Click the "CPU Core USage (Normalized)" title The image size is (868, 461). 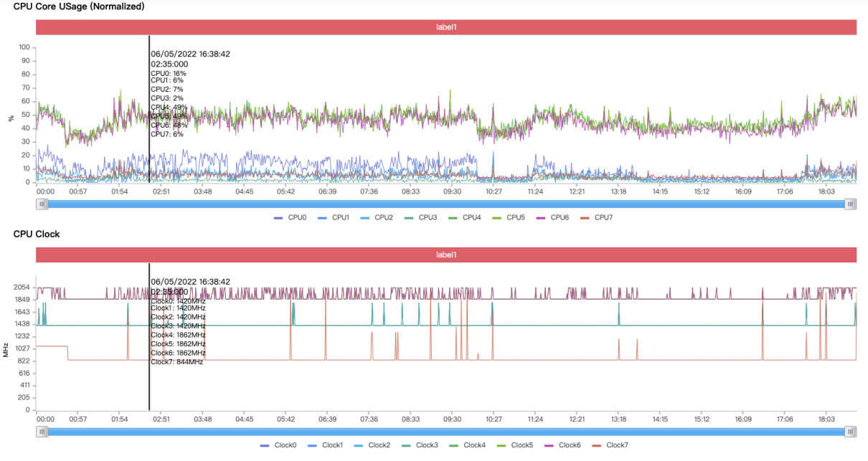tap(79, 6)
